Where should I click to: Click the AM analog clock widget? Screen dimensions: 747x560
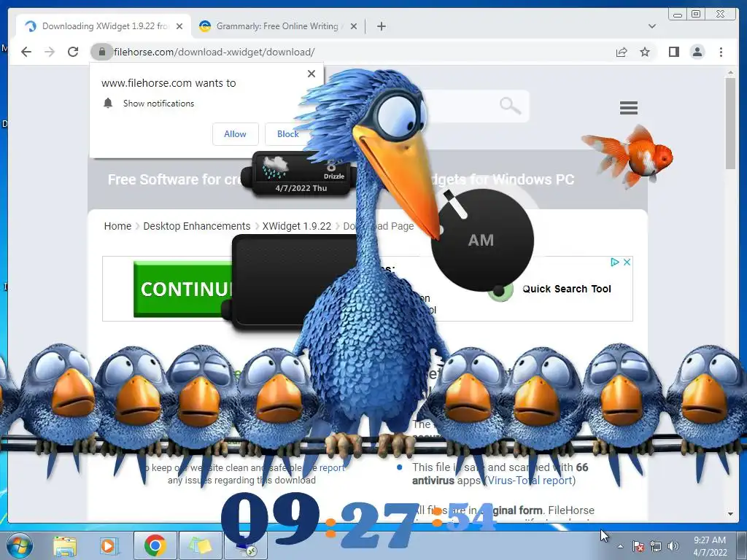[x=482, y=239]
